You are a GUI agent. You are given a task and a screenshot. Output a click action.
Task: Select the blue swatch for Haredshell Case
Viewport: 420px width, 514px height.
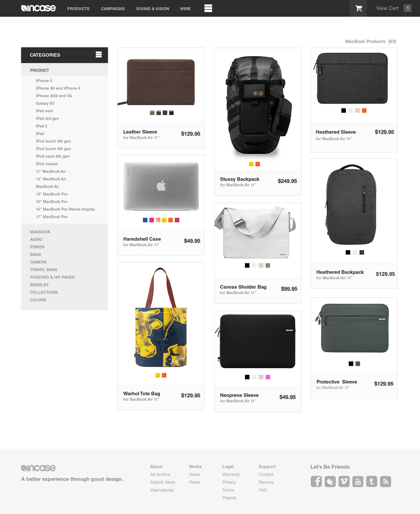[145, 220]
